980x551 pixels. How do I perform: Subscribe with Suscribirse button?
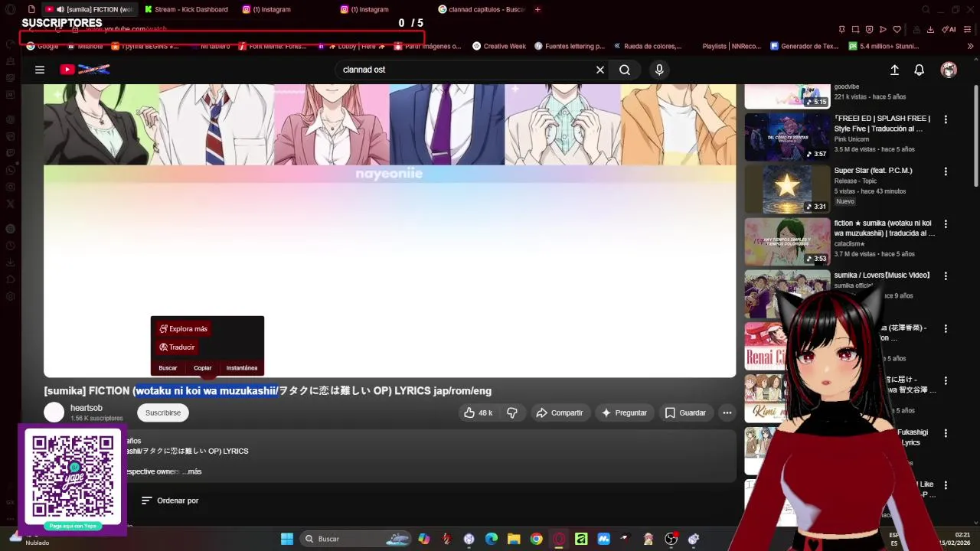163,412
